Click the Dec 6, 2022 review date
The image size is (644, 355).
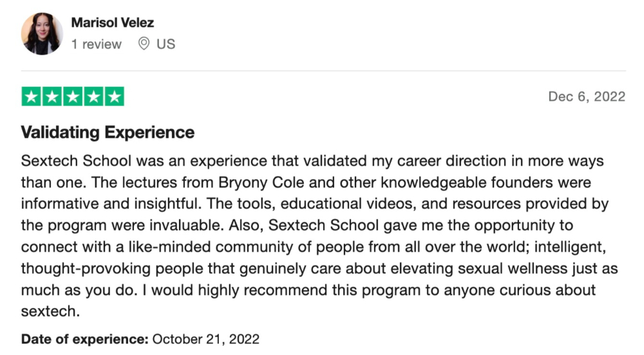587,97
